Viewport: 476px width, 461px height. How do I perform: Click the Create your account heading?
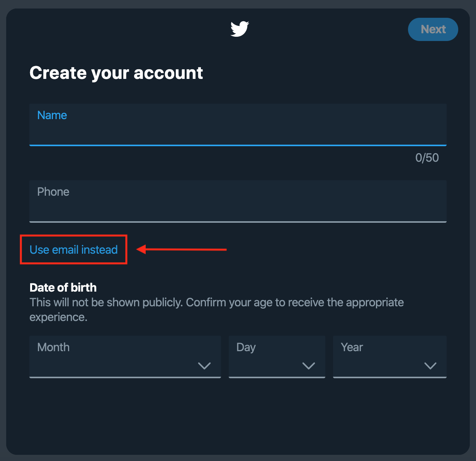click(116, 73)
